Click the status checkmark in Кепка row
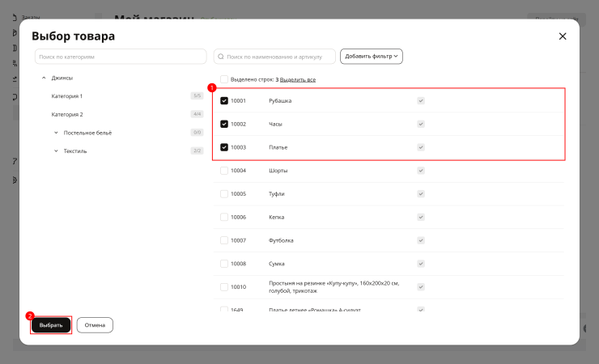This screenshot has width=599, height=364. (x=421, y=217)
